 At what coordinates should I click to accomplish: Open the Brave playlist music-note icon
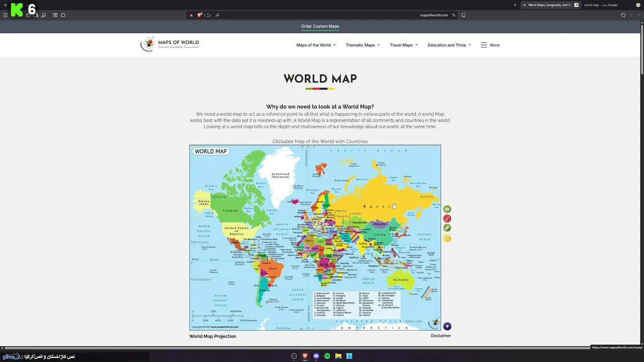coord(43,15)
